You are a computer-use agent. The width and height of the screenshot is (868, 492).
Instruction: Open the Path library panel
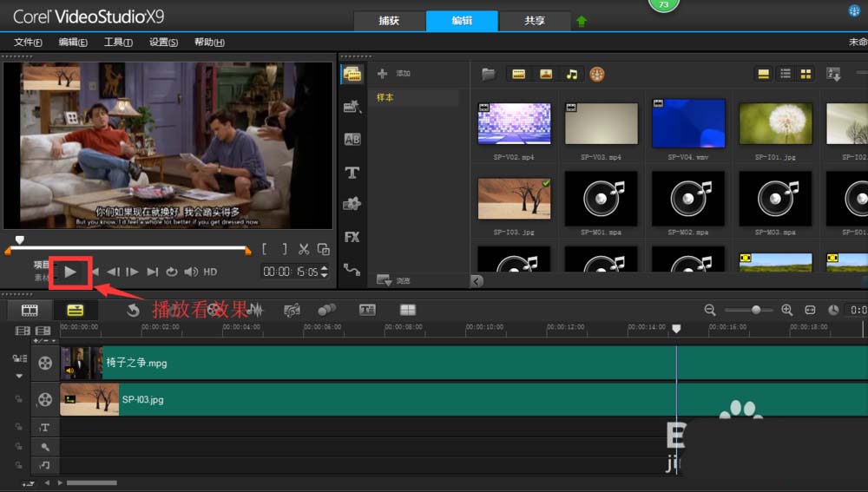click(x=352, y=270)
